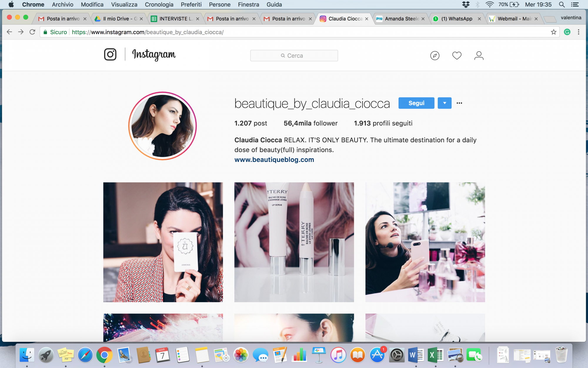
Task: Open Messages from the dock
Action: (260, 355)
